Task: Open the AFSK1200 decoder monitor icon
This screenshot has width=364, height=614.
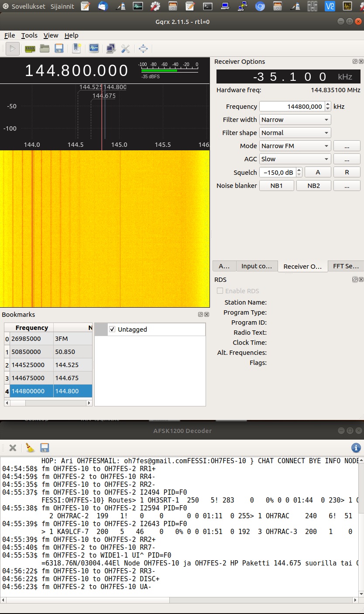Action: (x=94, y=49)
